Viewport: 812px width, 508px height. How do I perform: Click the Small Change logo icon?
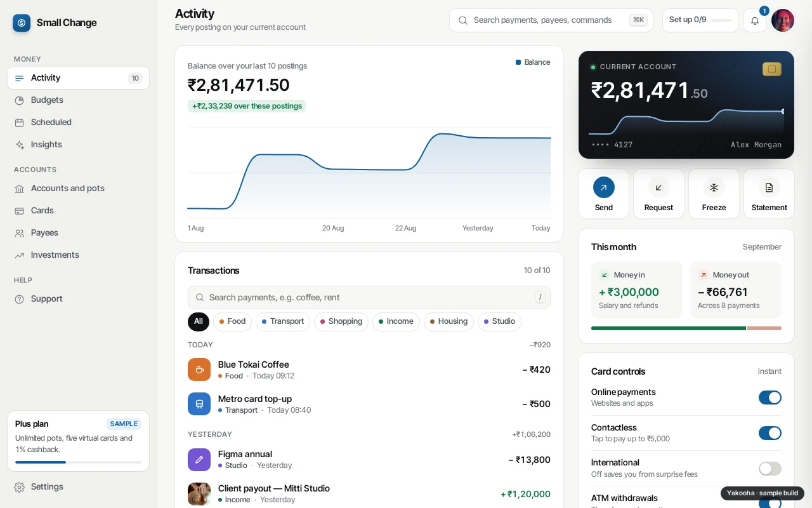click(x=22, y=23)
